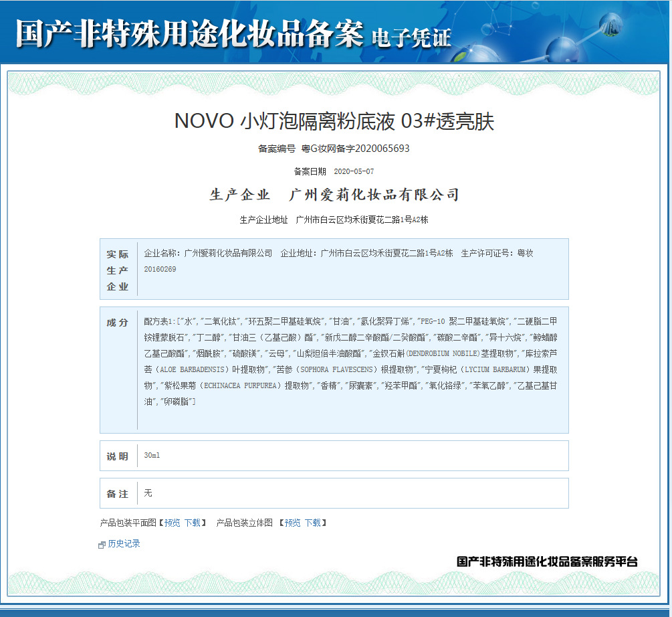
Task: Click the 电子凭证 banner text
Action: [x=411, y=38]
